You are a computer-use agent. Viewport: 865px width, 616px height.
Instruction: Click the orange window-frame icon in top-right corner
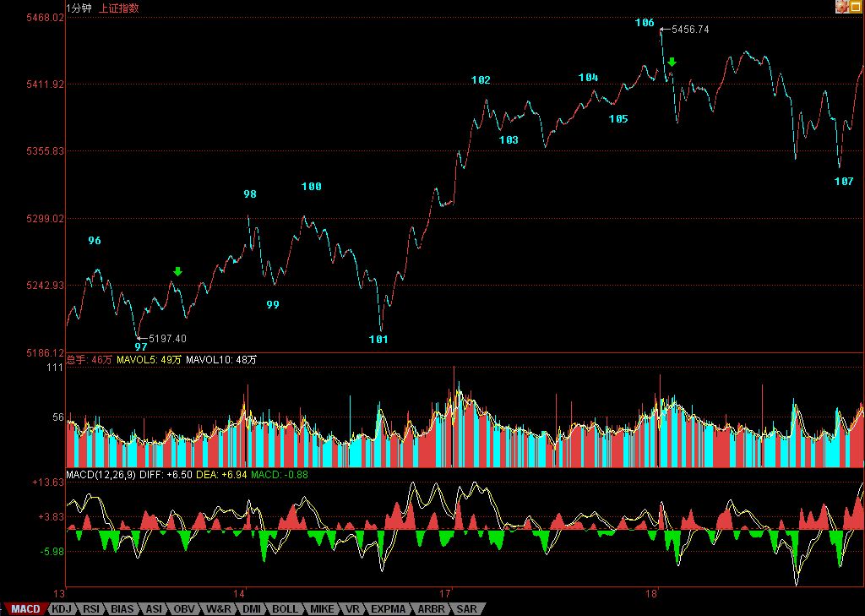855,7
